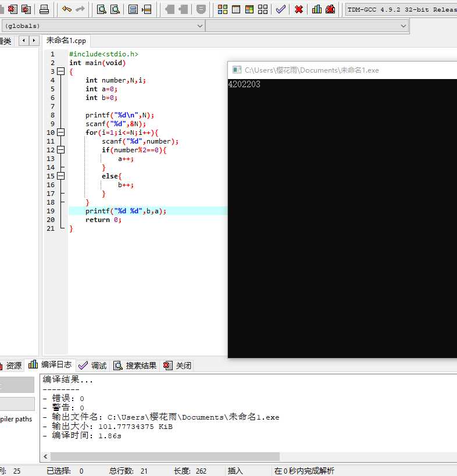The image size is (457, 476).
Task: Click line number 7 in the gutter
Action: pos(52,106)
